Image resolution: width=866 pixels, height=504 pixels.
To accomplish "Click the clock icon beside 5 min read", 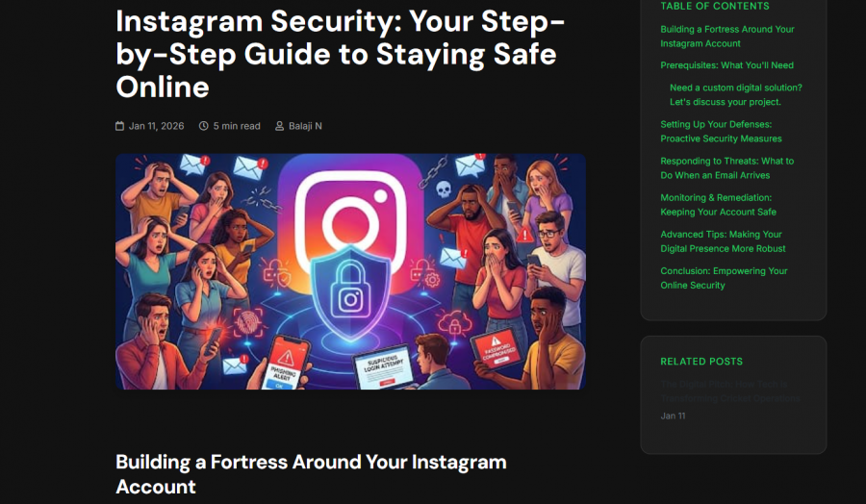I will (x=203, y=126).
